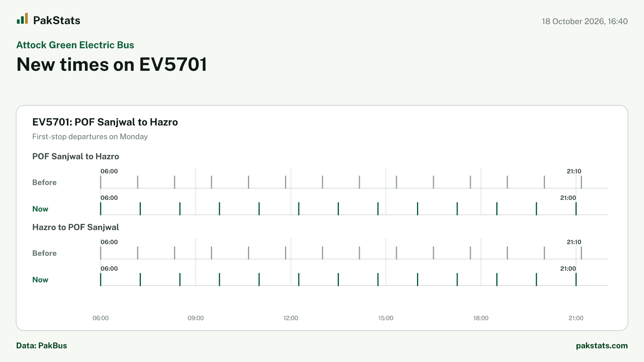Viewport: 644px width, 362px height.
Task: Select the Now label under POF Sanjwal to Hazro
Action: click(40, 209)
